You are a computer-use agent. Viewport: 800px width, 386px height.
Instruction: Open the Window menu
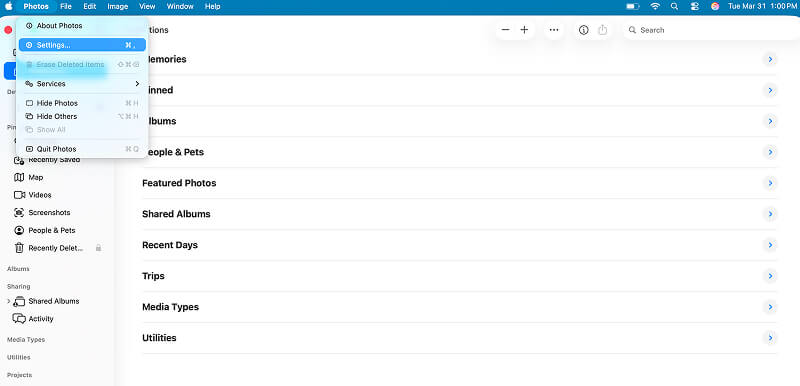pyautogui.click(x=180, y=6)
